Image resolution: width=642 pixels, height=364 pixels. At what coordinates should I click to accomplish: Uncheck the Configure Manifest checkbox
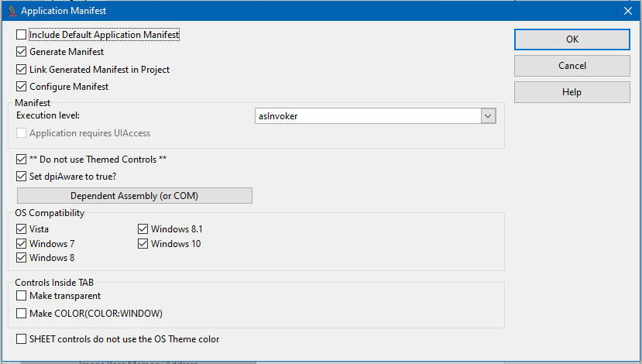21,87
